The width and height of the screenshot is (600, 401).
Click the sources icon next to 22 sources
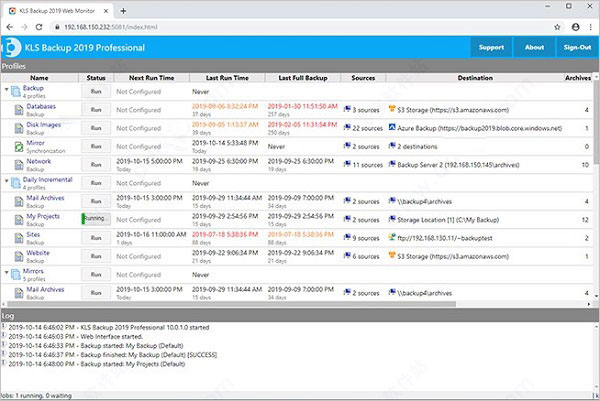coord(347,127)
